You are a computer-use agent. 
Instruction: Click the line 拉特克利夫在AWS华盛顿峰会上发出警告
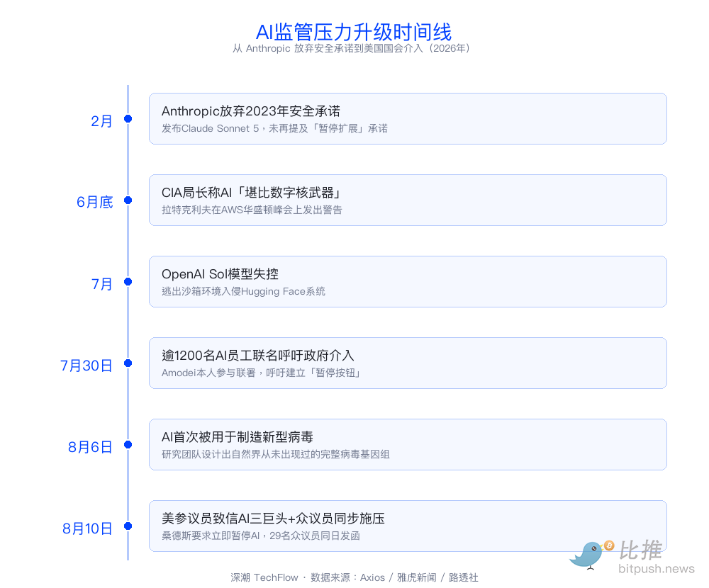click(252, 210)
